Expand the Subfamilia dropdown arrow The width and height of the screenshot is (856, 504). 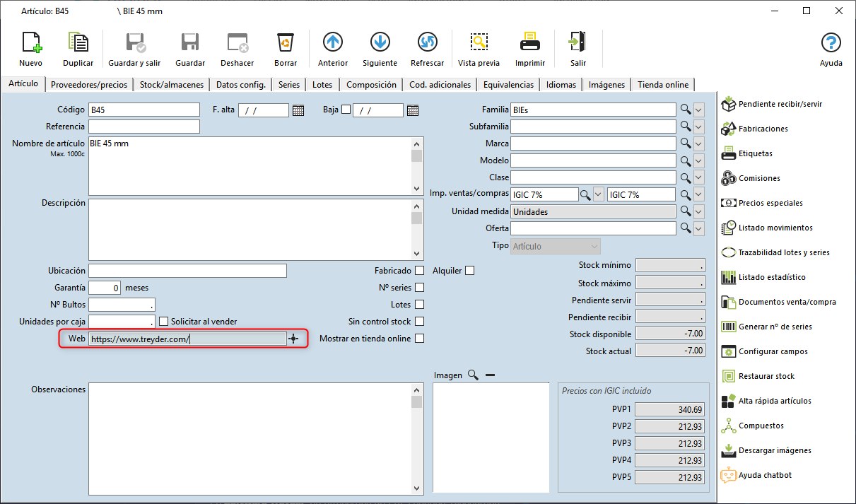pos(699,127)
